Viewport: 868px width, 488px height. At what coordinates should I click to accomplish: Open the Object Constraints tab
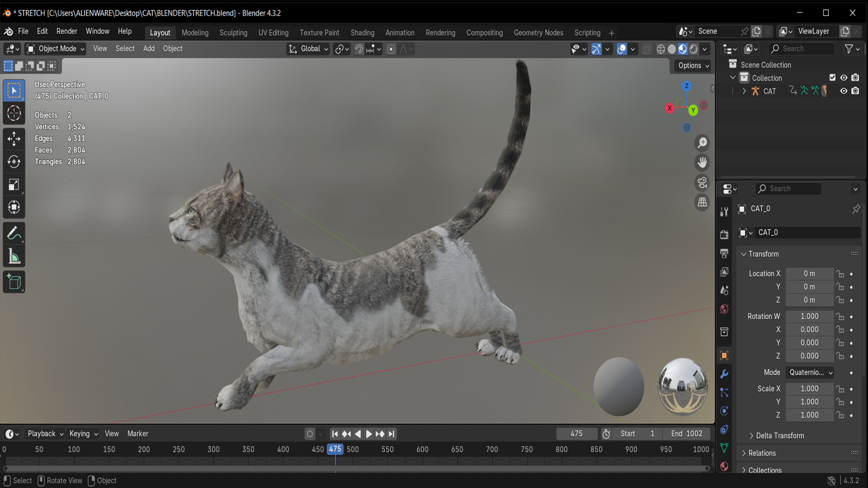(724, 429)
